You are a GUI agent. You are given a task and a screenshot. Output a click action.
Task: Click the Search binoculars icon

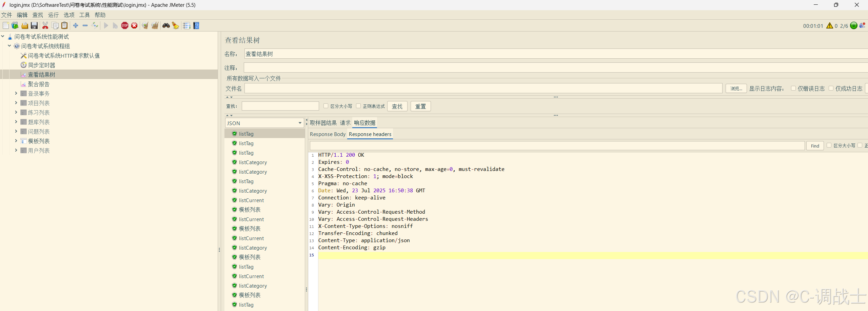(166, 26)
